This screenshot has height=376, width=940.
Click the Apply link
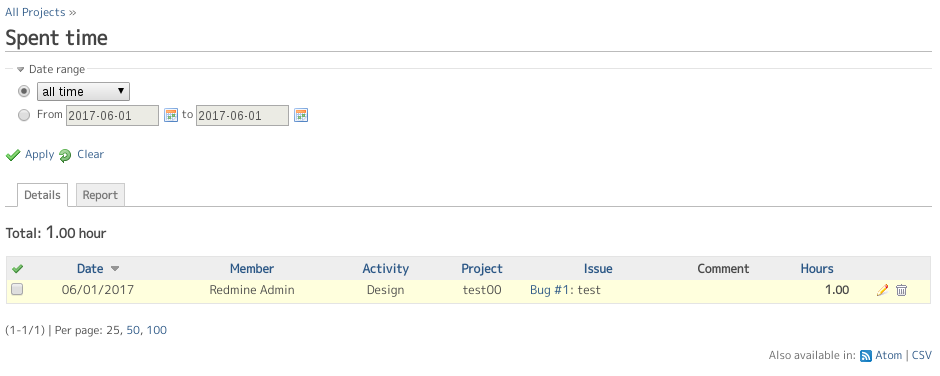40,154
